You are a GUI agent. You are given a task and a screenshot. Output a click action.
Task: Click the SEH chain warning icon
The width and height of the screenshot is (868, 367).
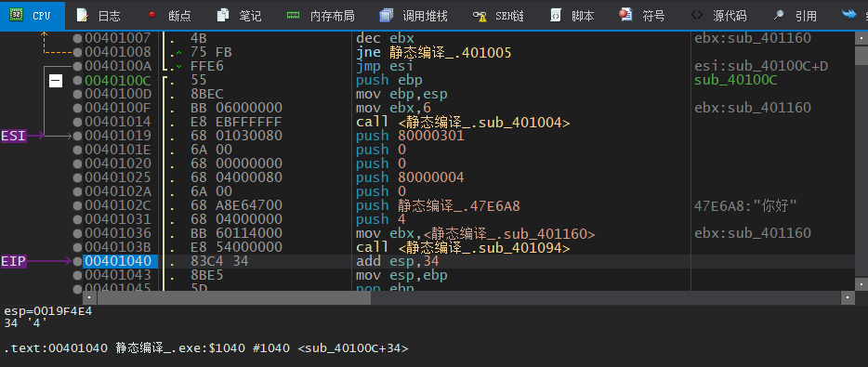480,16
